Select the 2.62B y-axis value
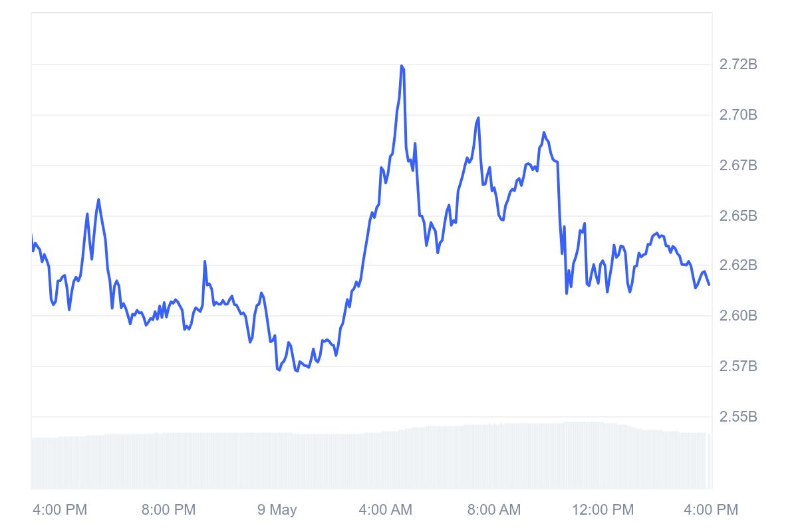 [x=738, y=265]
